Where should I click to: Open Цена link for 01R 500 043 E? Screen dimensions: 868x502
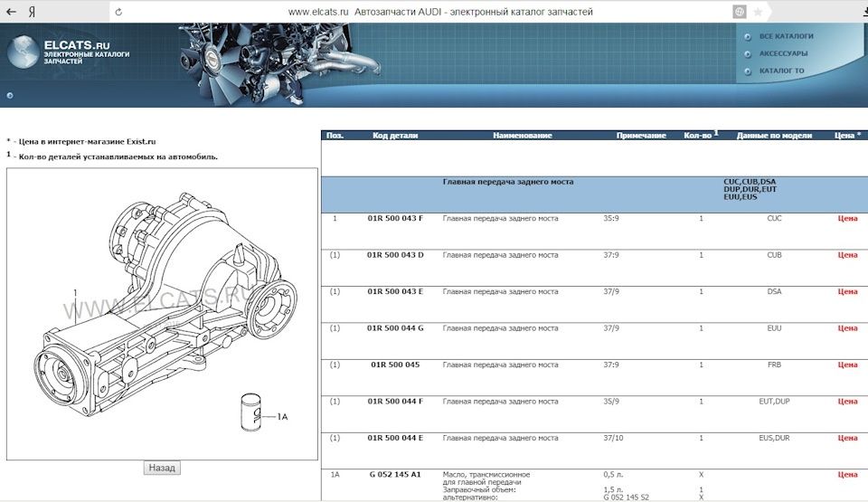point(847,291)
